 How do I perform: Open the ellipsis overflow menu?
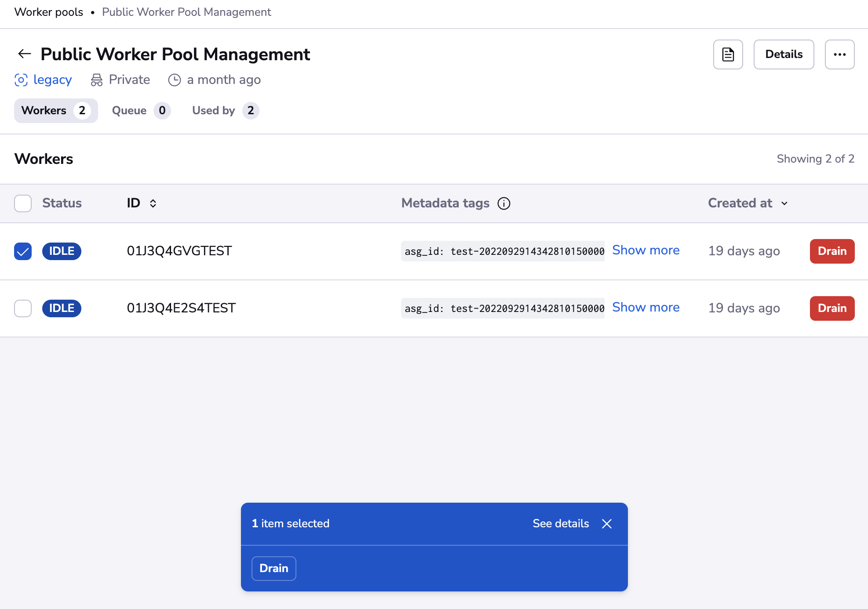tap(839, 54)
